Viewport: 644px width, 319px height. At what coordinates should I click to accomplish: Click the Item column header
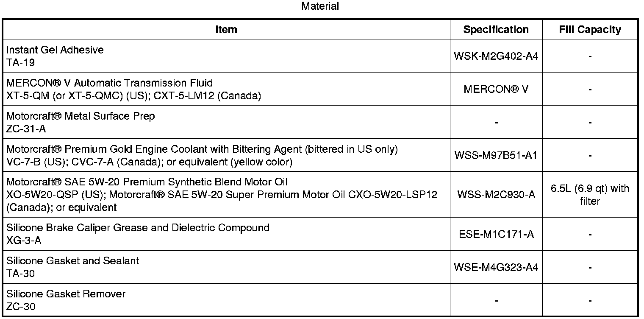226,30
